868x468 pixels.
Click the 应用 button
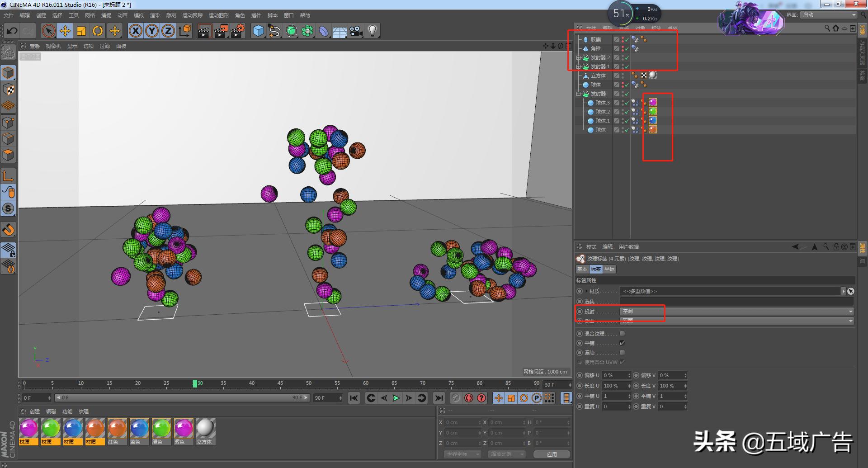click(x=552, y=454)
